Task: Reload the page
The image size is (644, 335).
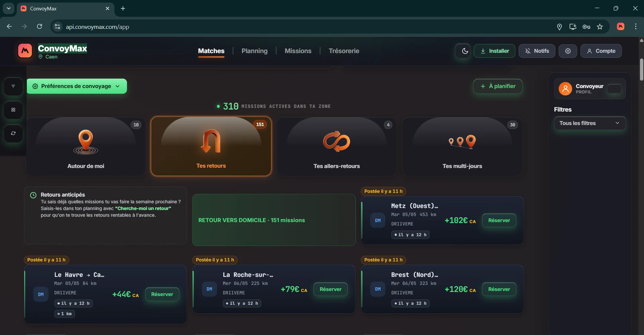Action: click(39, 27)
